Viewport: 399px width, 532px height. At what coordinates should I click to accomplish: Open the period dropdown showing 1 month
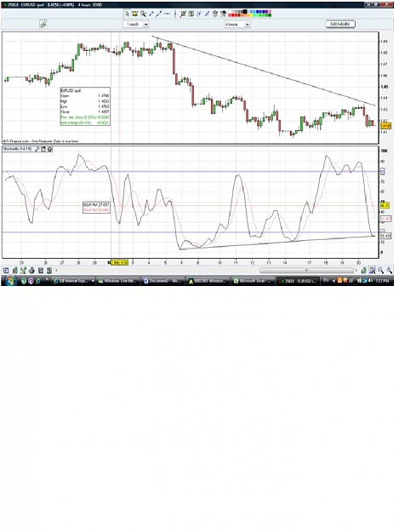pos(136,25)
